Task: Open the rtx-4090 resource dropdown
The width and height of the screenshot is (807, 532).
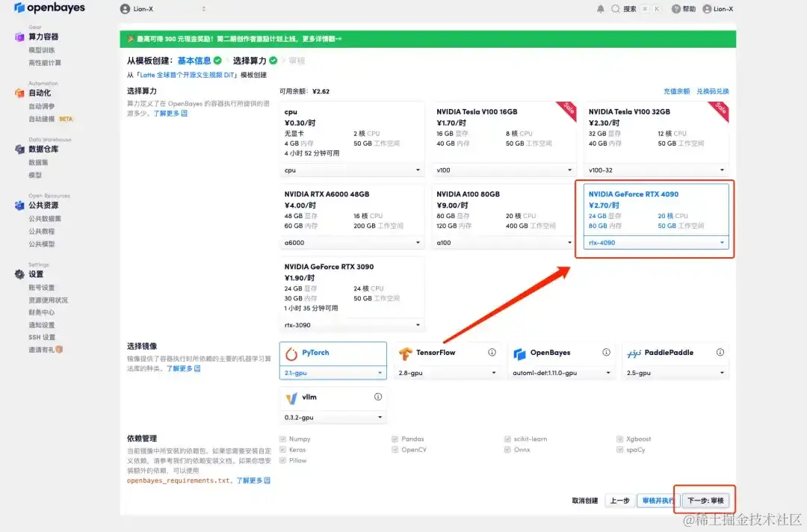Action: (656, 243)
